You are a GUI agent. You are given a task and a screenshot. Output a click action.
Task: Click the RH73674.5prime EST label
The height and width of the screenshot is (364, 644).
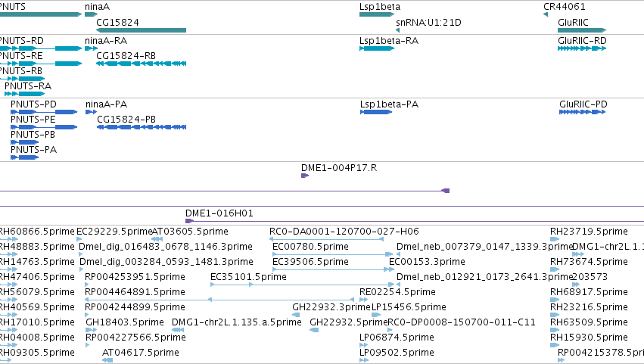[589, 262]
